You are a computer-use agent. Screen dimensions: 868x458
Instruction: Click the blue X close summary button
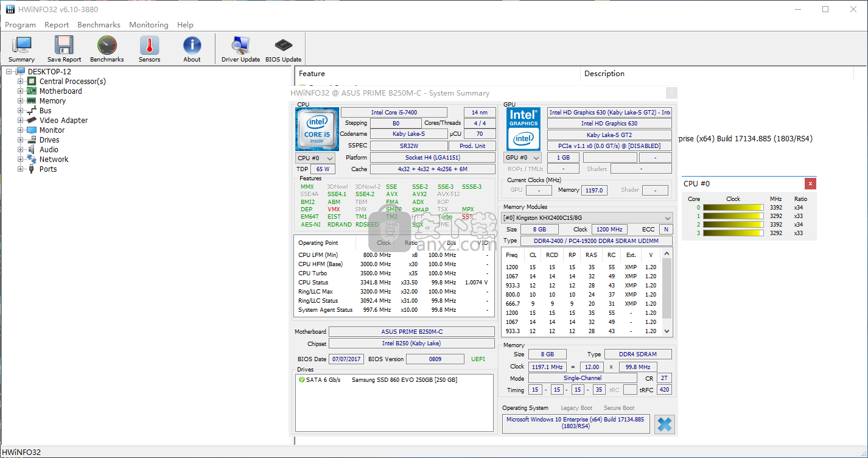(665, 424)
